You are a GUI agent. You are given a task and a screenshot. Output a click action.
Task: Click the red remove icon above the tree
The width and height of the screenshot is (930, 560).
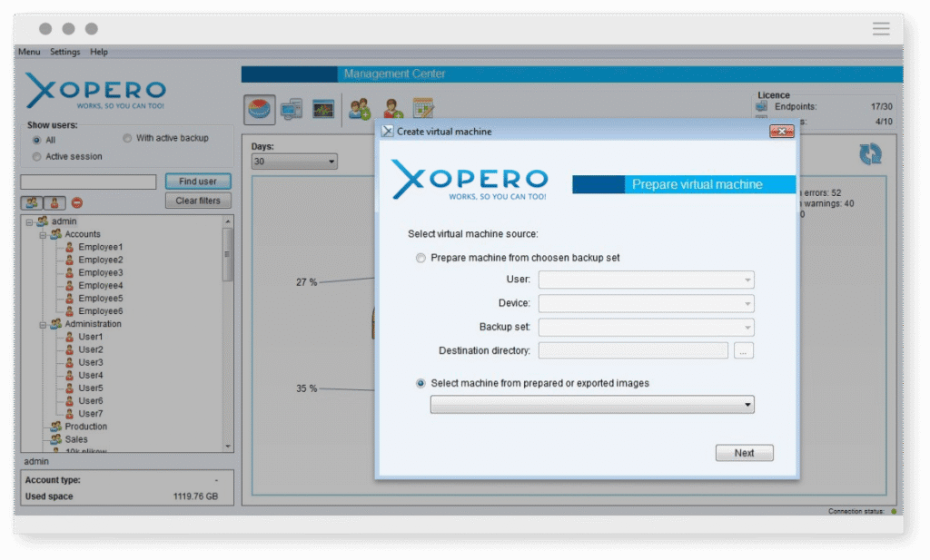tap(77, 202)
